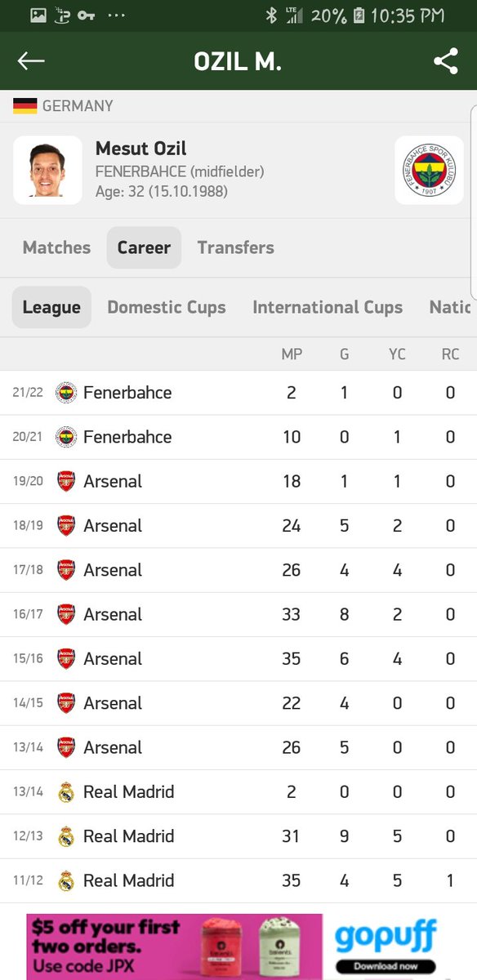Tap Arsenal badge in 19/20 row
This screenshot has width=477, height=980.
tap(65, 481)
